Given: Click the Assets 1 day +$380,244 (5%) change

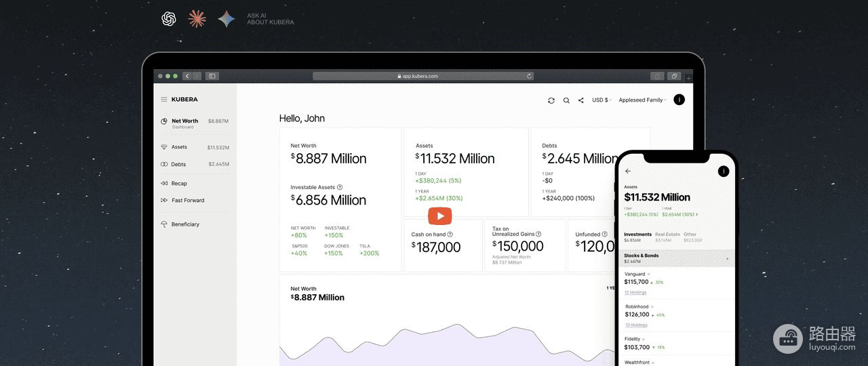Looking at the screenshot, I should click(438, 181).
